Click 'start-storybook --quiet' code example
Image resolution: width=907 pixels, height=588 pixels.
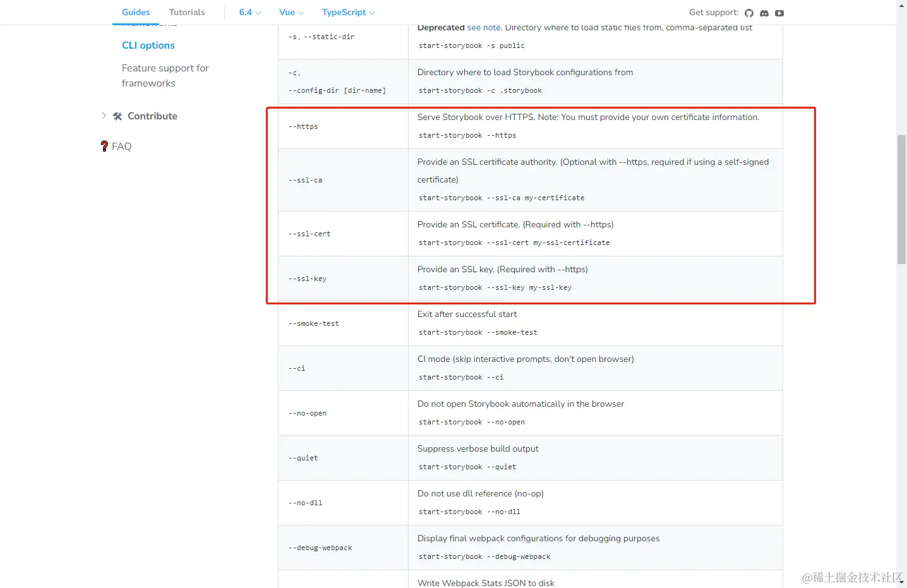(467, 467)
